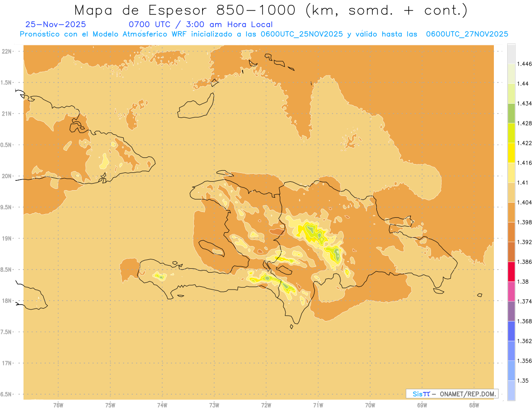Click the "70W" longitude axis label
This screenshot has width=532, height=411.
coord(370,405)
